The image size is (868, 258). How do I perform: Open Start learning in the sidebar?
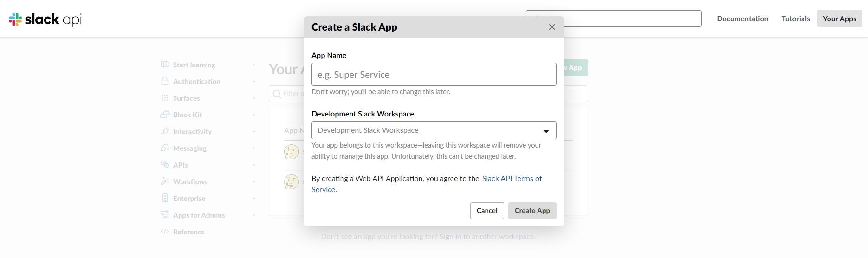coord(194,65)
